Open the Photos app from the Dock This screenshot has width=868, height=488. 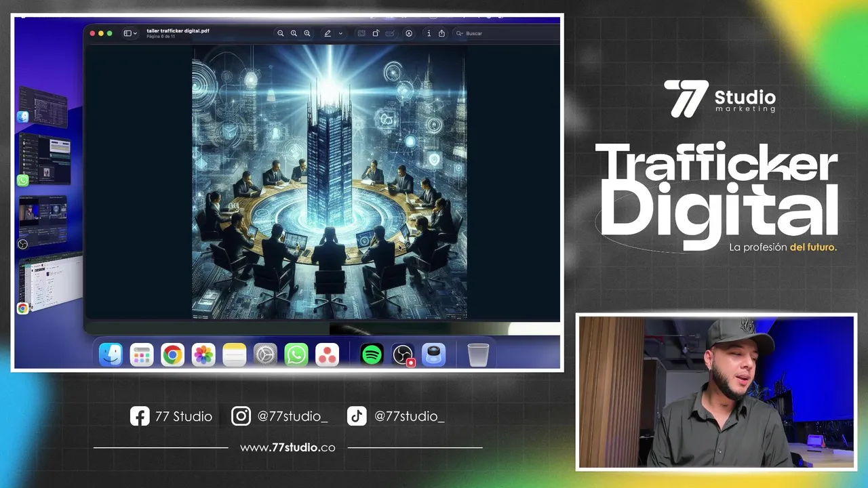click(203, 354)
